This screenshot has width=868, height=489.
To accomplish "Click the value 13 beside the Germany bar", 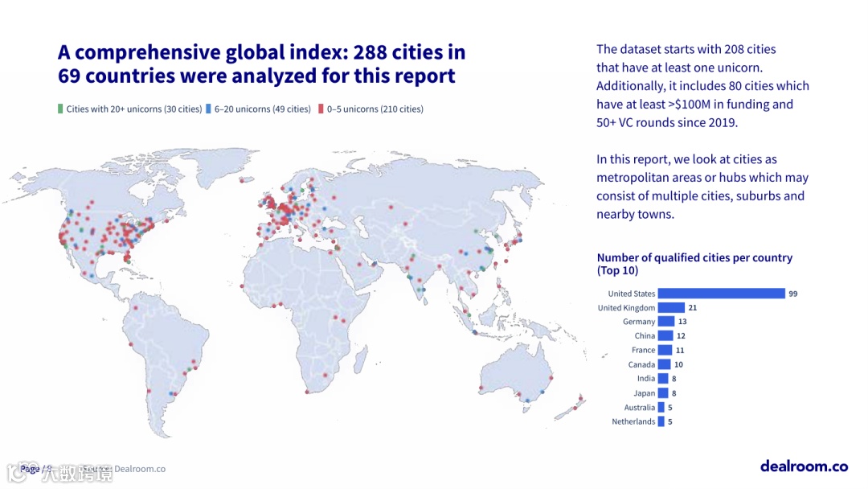I will coord(682,322).
